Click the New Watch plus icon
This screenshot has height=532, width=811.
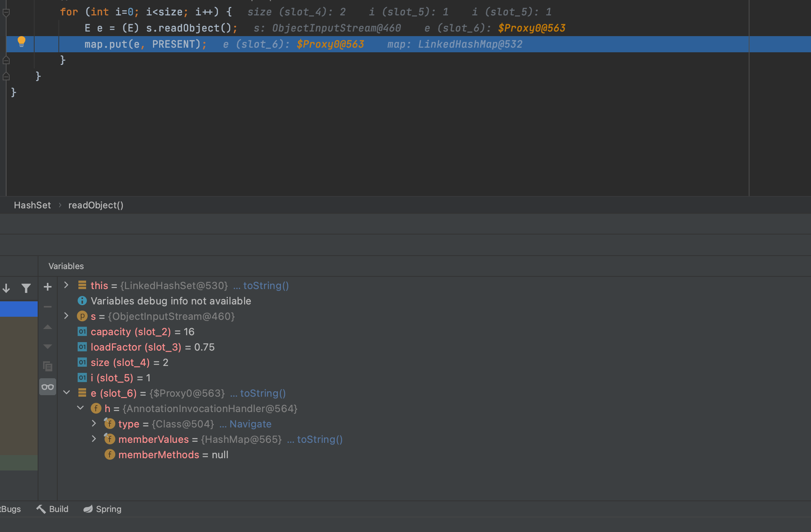pyautogui.click(x=48, y=287)
